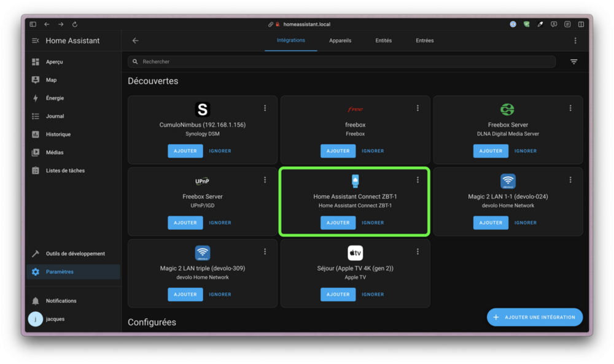Image resolution: width=614 pixels, height=364 pixels.
Task: Open CumuloNimbus card three-dot menu
Action: pyautogui.click(x=265, y=108)
